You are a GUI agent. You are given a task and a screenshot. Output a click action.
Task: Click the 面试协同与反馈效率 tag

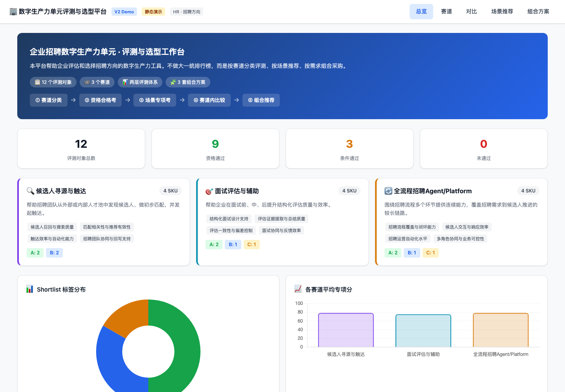[281, 230]
